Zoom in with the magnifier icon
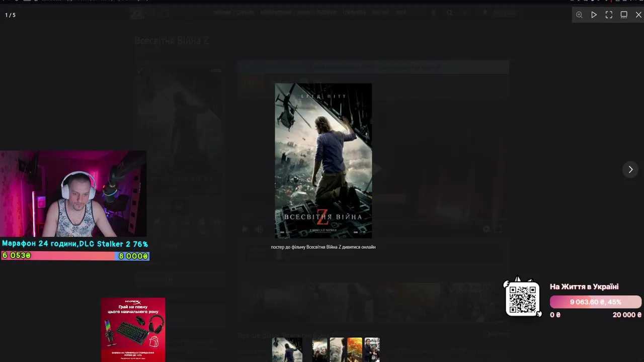 click(579, 15)
